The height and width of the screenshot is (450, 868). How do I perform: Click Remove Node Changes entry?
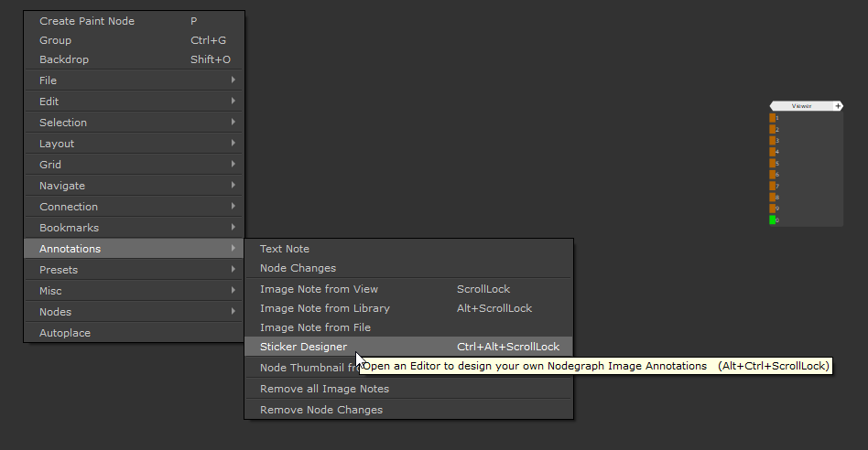tap(321, 410)
